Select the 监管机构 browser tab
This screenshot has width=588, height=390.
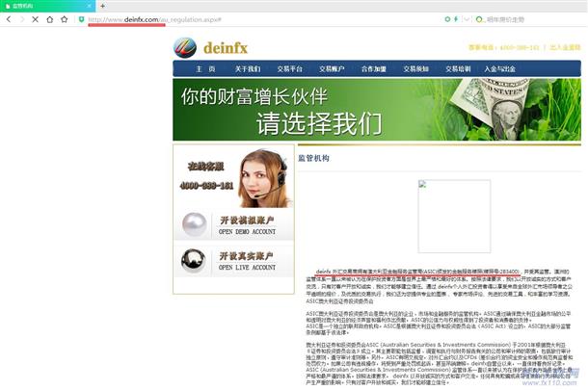click(47, 6)
